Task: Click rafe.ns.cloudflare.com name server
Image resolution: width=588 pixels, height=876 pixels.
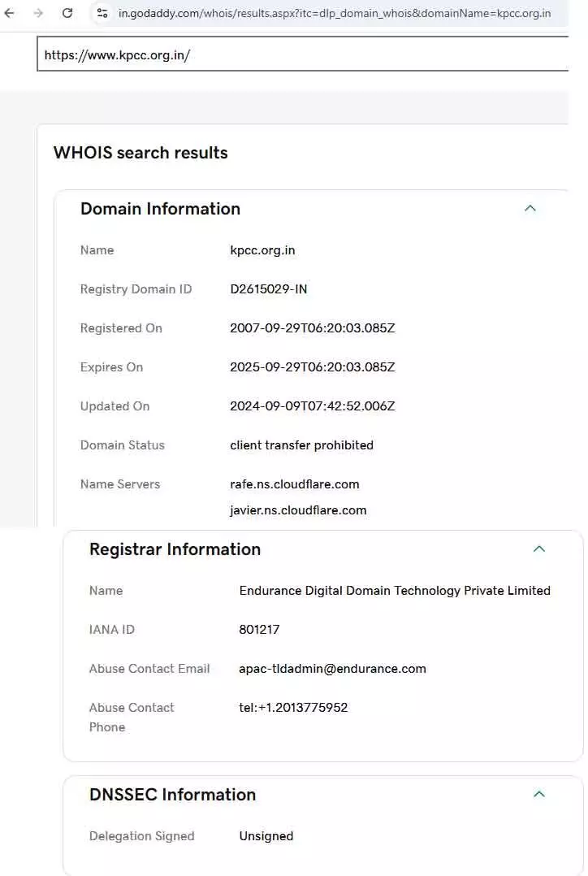Action: (x=294, y=484)
